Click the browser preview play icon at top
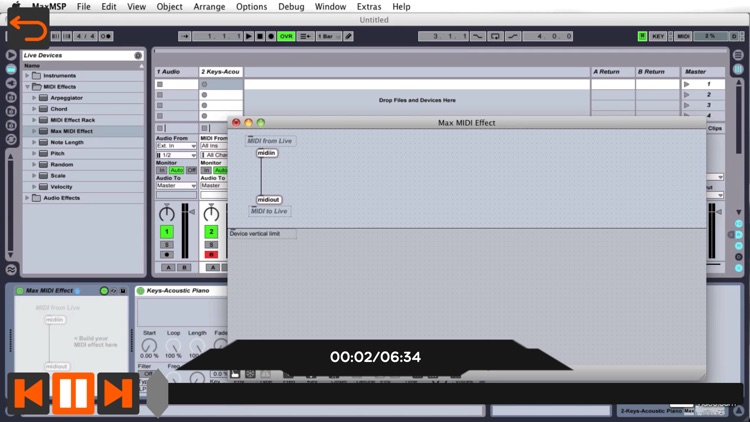This screenshot has width=750, height=422. 11,55
